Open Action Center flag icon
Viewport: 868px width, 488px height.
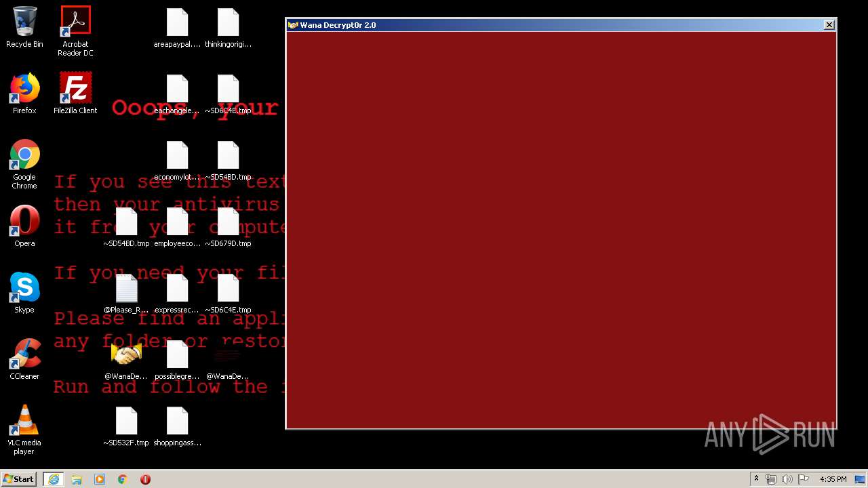[x=804, y=479]
